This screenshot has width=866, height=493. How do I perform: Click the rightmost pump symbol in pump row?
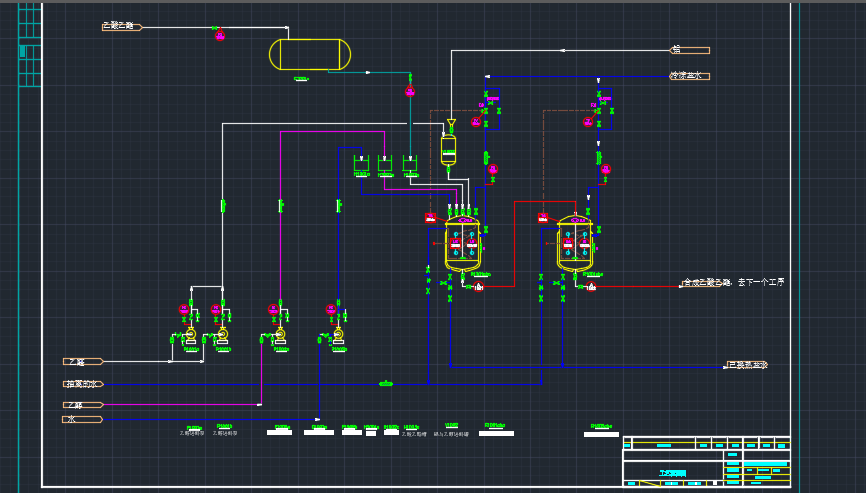coord(338,334)
